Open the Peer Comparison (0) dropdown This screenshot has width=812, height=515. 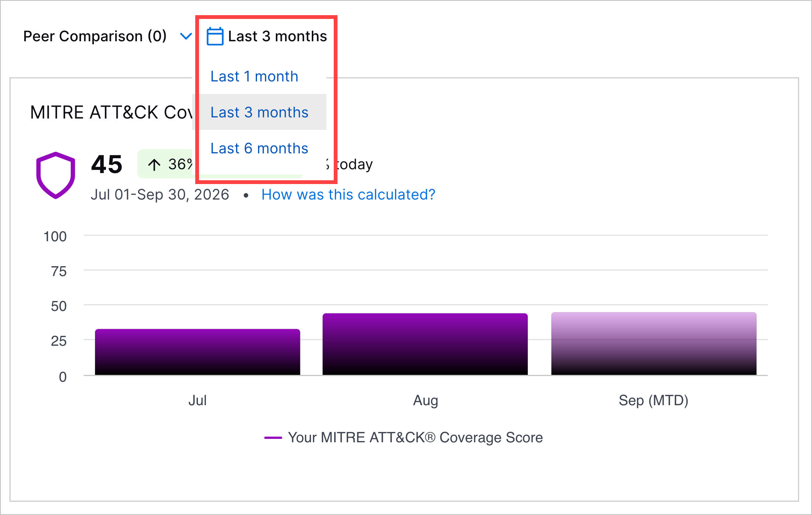pyautogui.click(x=108, y=36)
